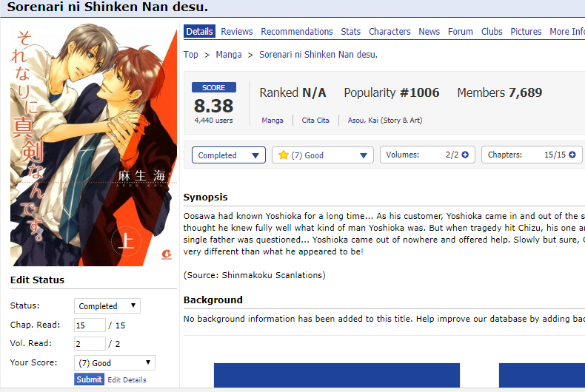
Task: Focus the Vol. Read input field
Action: (x=90, y=344)
